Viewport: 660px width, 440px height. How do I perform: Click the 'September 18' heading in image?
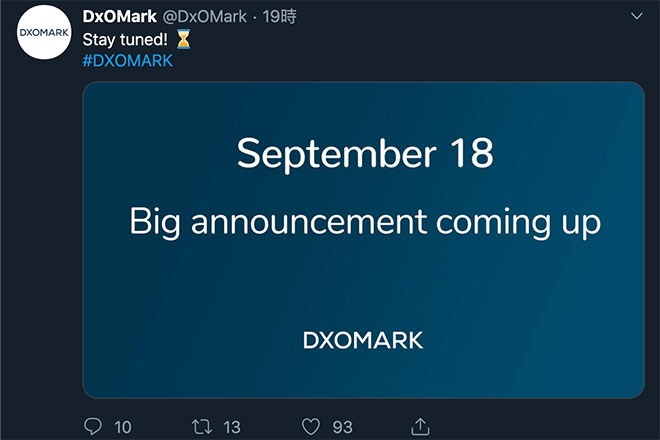365,154
